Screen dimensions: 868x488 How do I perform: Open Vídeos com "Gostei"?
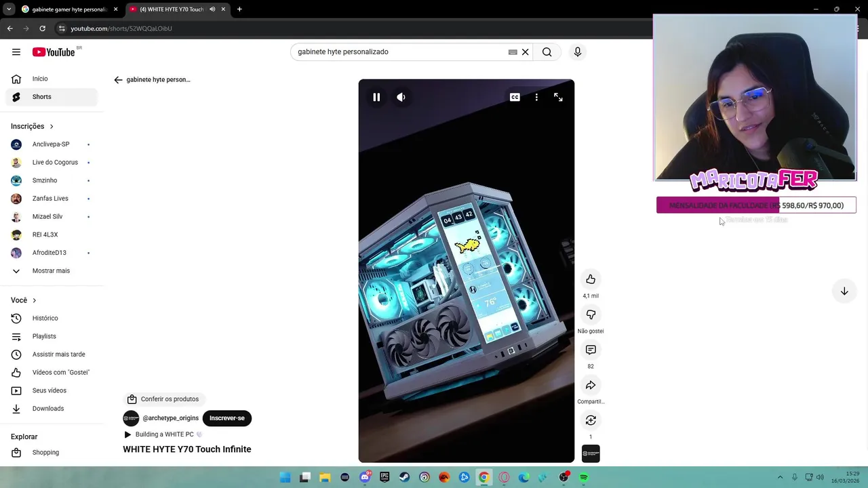(x=52, y=372)
